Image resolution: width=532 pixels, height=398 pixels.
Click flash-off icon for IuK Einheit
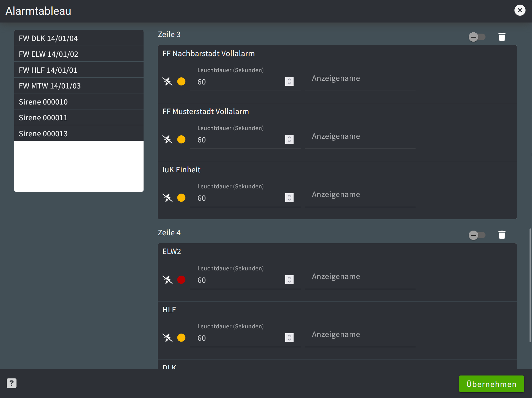pos(167,198)
